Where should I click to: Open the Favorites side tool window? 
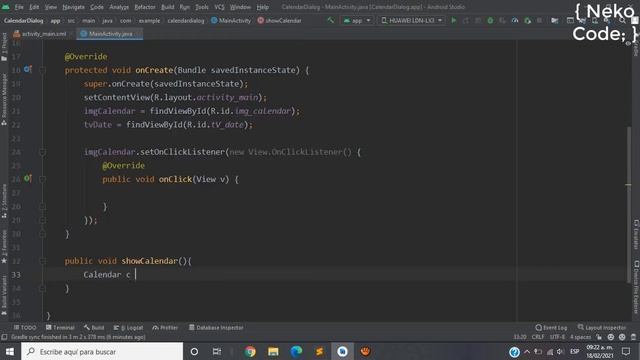(4, 246)
